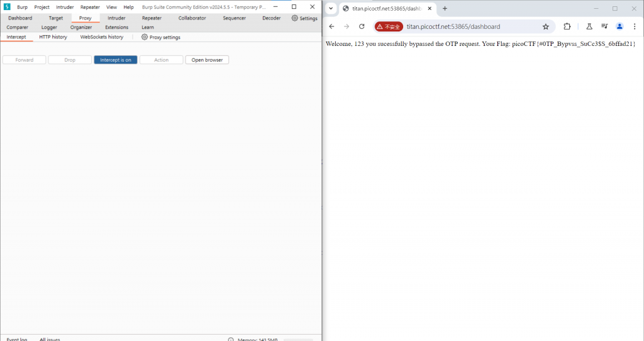Close the titan.picoctf.net tab

430,8
